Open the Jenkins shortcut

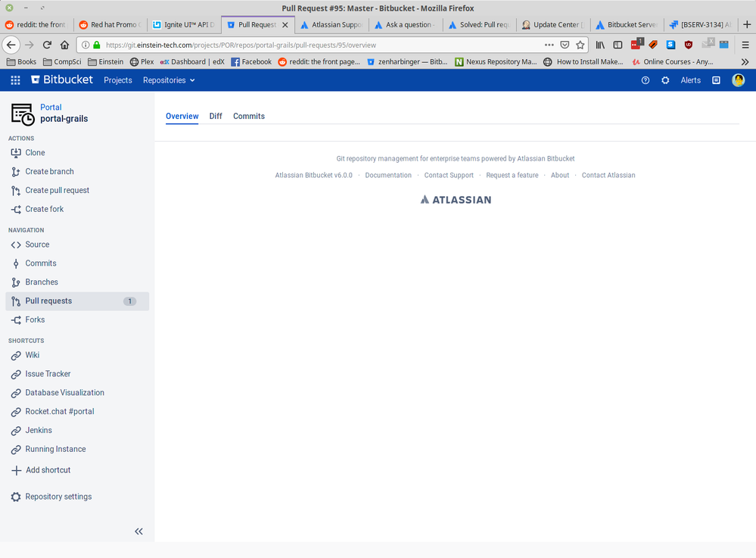coord(77,430)
